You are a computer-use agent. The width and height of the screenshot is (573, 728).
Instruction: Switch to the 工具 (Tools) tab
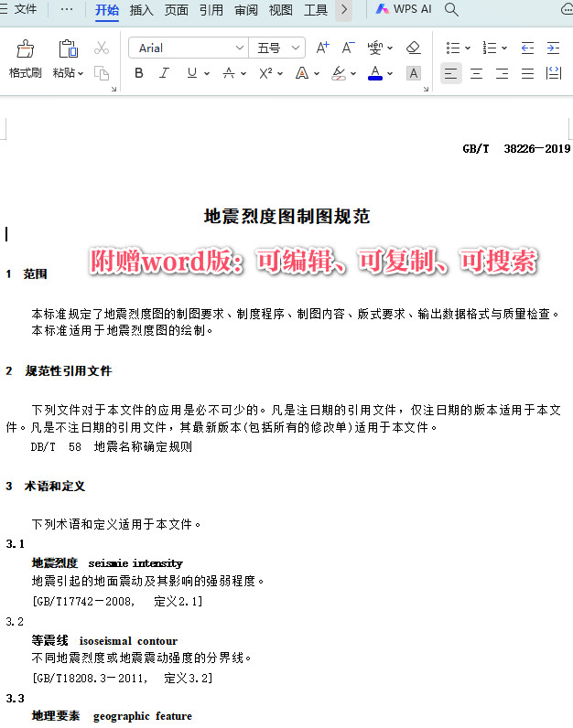coord(316,10)
